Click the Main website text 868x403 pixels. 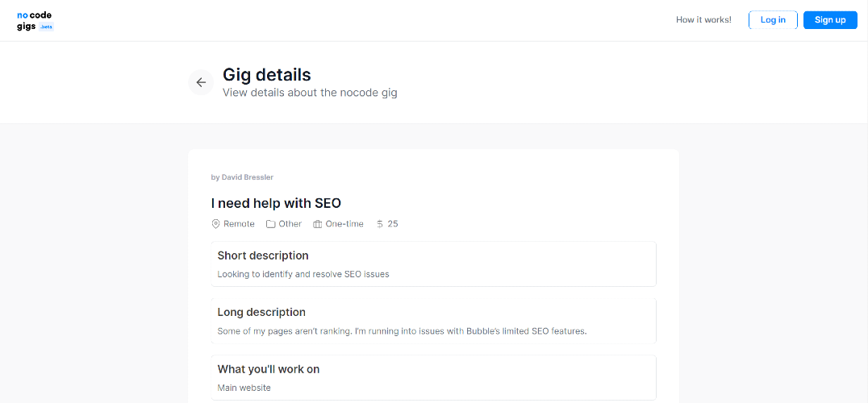click(x=244, y=388)
